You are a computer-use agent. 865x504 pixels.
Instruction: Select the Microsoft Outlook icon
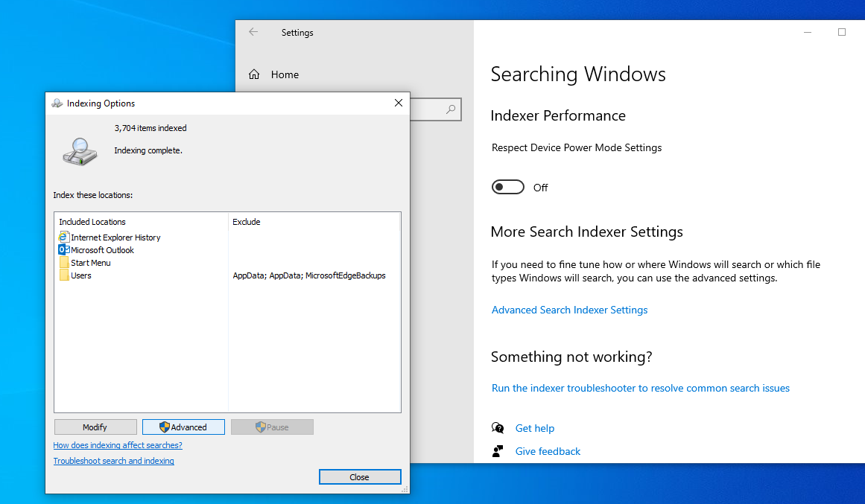coord(64,250)
